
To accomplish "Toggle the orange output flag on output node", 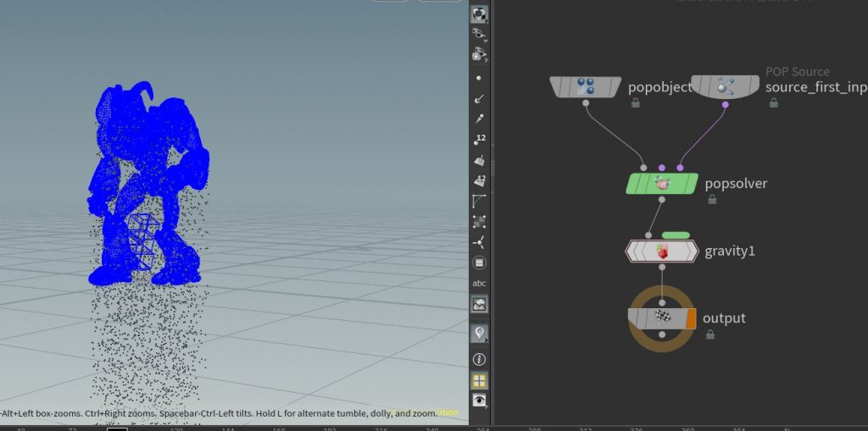I will point(691,319).
